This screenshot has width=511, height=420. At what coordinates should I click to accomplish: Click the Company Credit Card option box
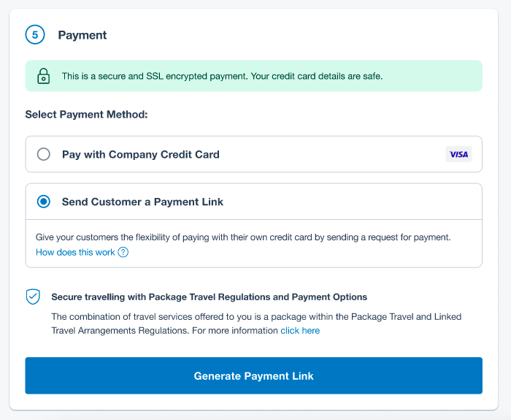(253, 154)
